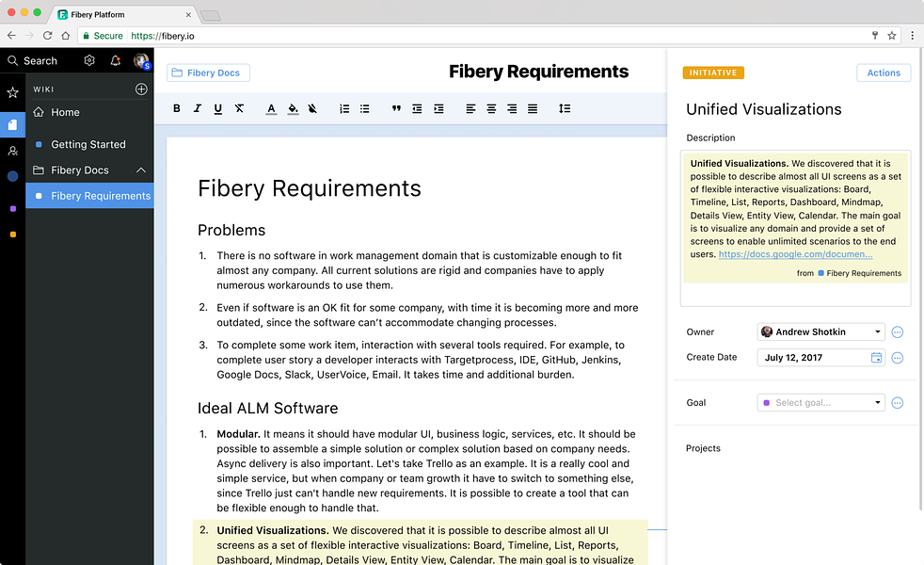Select the purple square app in left rail

13,209
